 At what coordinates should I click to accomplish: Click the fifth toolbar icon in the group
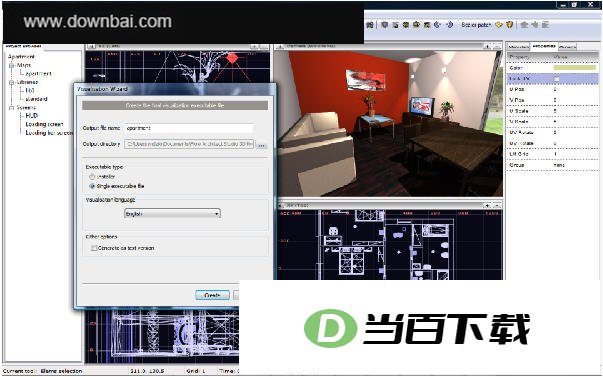[x=427, y=25]
